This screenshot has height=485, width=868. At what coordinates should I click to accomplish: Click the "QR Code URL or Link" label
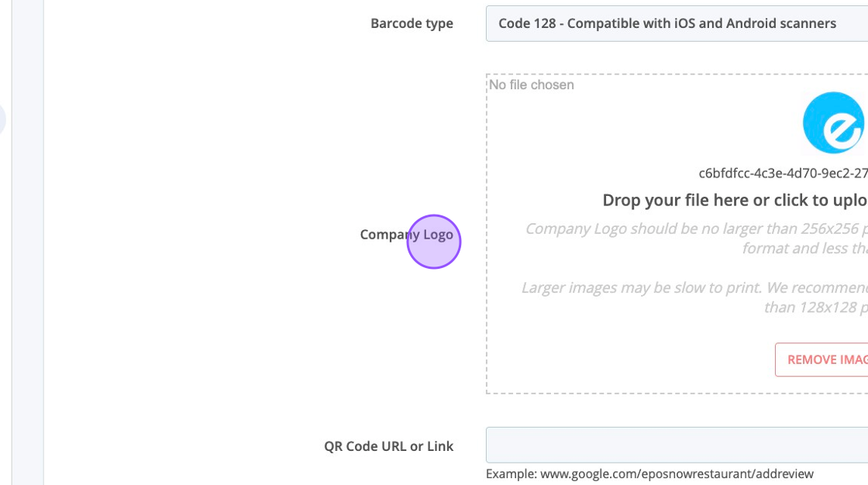[x=388, y=446]
